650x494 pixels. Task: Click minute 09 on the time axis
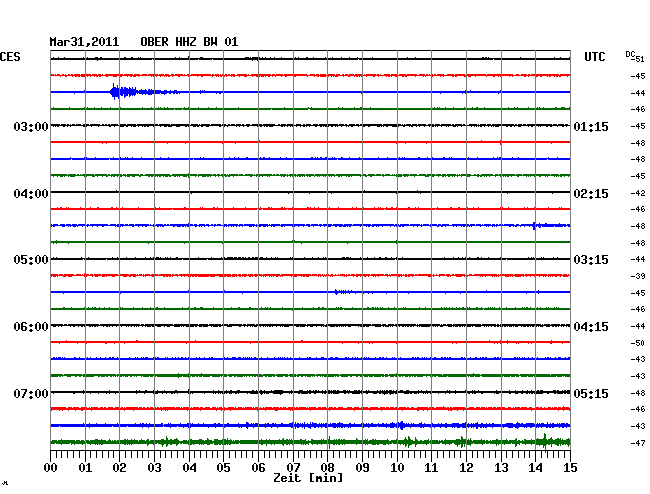pos(362,467)
